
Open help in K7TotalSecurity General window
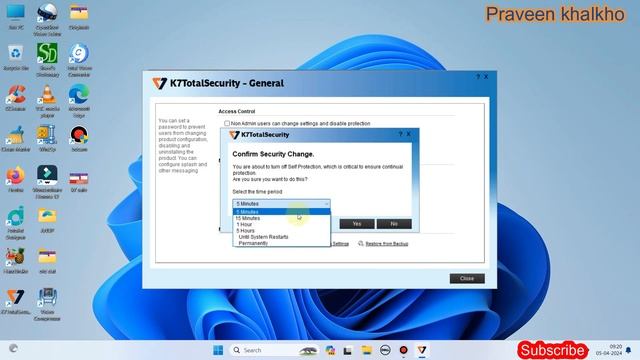[478, 77]
